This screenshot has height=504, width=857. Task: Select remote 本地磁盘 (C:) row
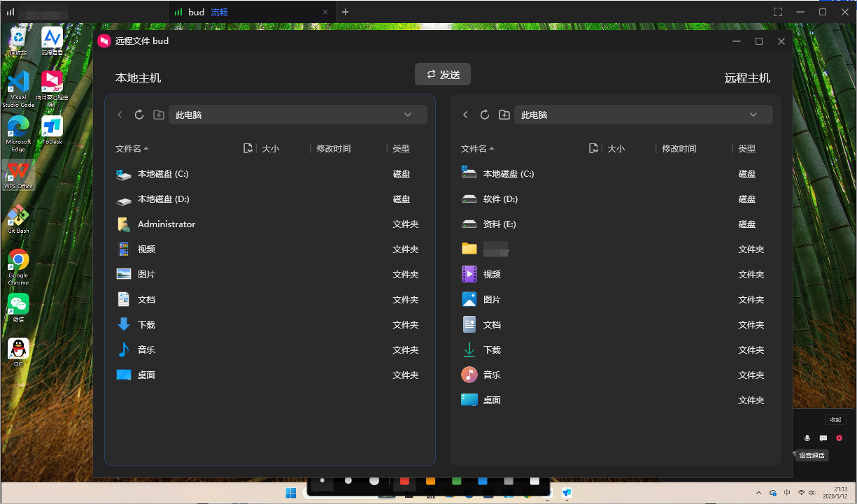pos(616,174)
